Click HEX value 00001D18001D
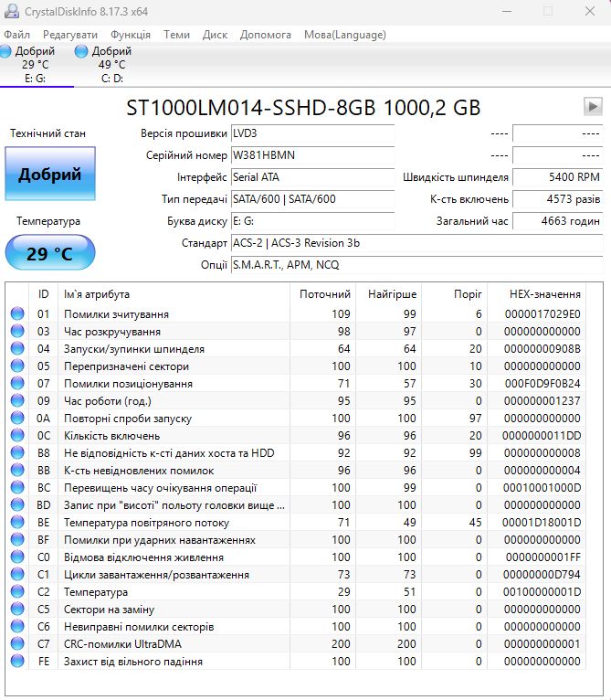Viewport: 611px width, 700px height. tap(542, 523)
